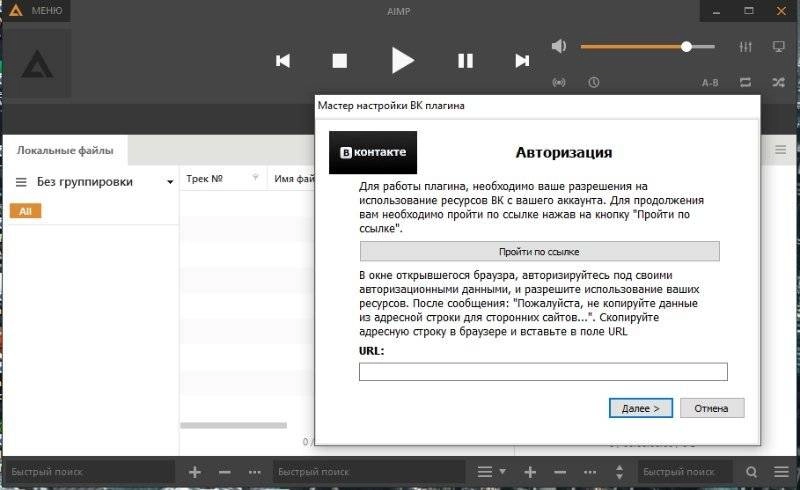The width and height of the screenshot is (800, 490).
Task: Mute sound via the speaker icon
Action: click(559, 46)
